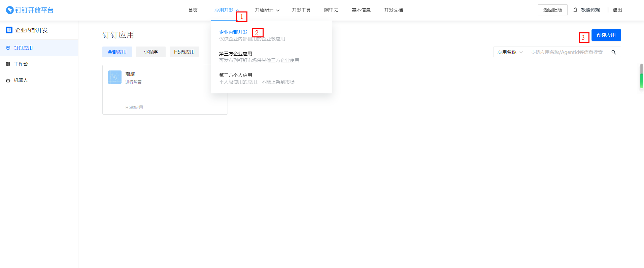The width and height of the screenshot is (644, 268).
Task: Collapse the 应用开发 dropdown menu
Action: click(227, 10)
